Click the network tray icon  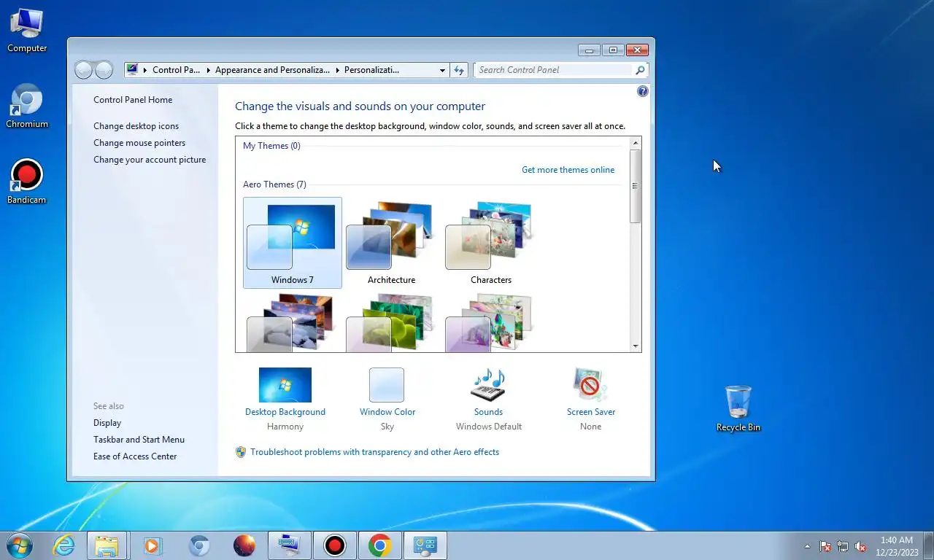point(843,546)
